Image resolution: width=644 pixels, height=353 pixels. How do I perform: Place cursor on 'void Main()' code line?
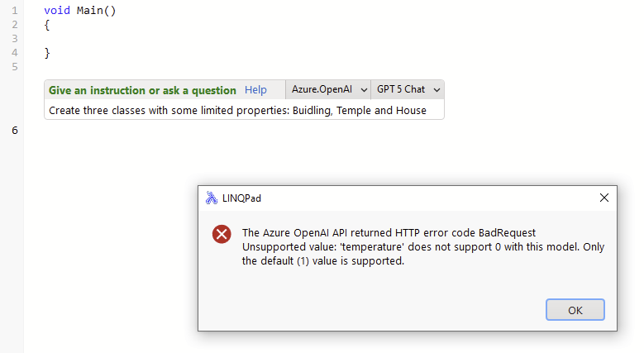[80, 10]
